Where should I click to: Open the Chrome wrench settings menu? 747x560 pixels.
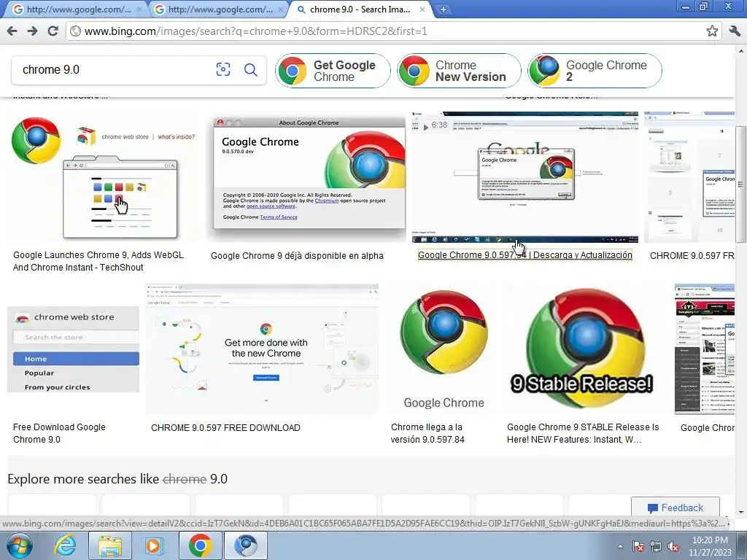pyautogui.click(x=735, y=31)
